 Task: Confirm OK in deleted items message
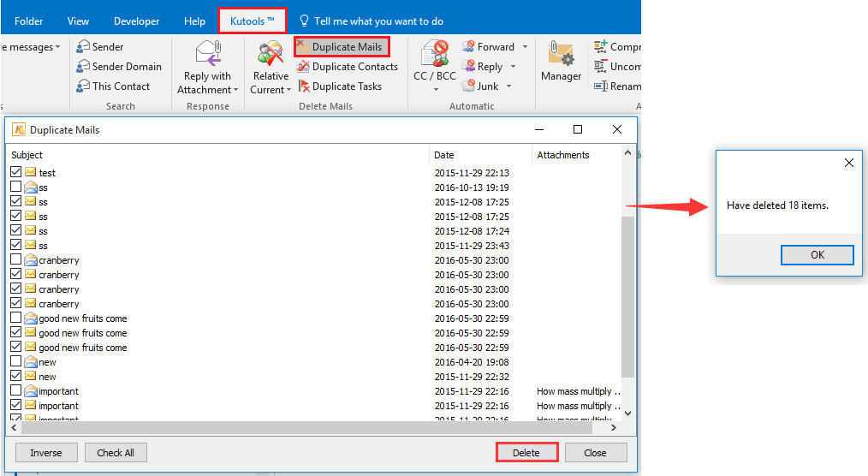click(817, 255)
